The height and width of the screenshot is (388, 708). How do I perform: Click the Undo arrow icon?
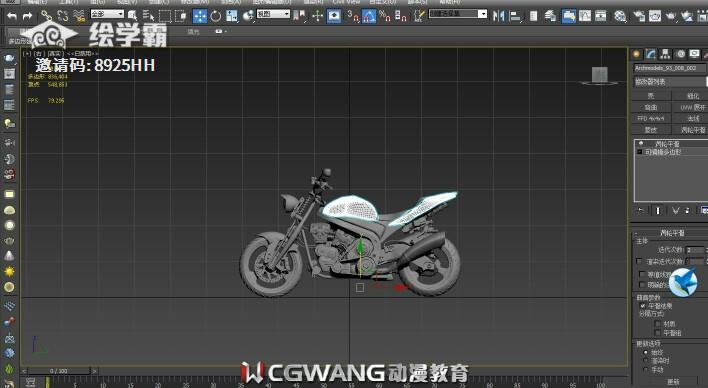tap(12, 17)
